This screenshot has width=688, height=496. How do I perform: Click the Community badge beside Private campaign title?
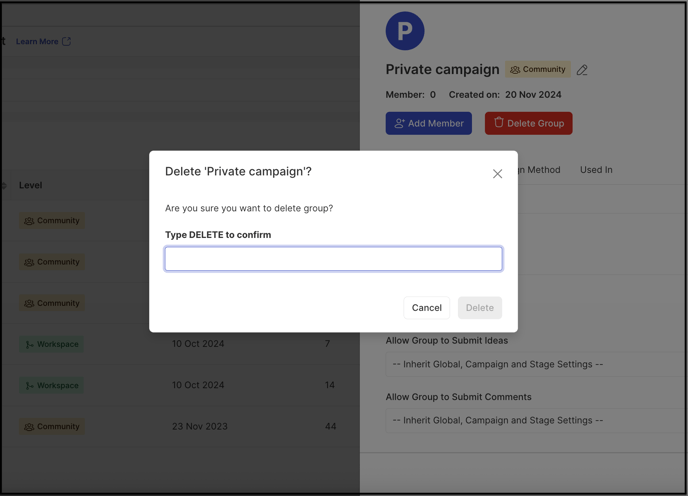[538, 69]
